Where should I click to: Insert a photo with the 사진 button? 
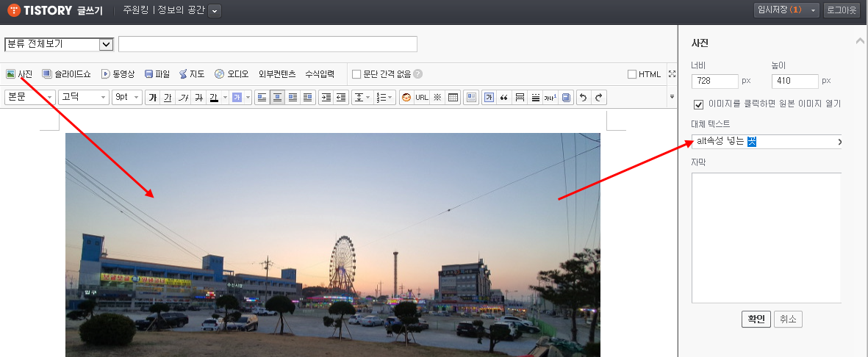click(x=19, y=73)
